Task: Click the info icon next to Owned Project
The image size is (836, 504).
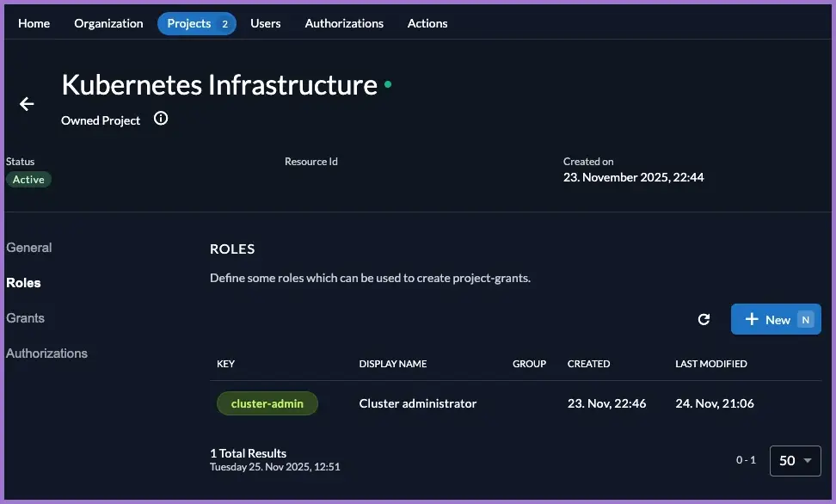Action: tap(161, 119)
